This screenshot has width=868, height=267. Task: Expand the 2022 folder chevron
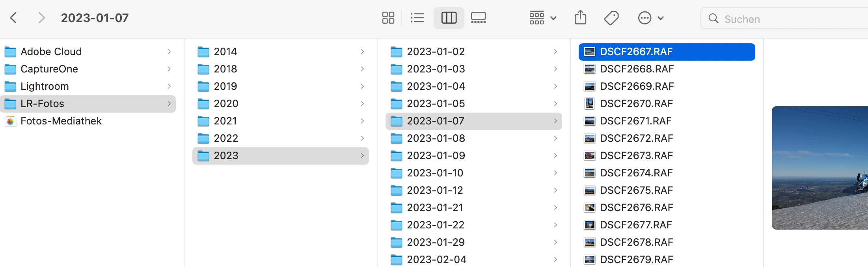tap(362, 138)
